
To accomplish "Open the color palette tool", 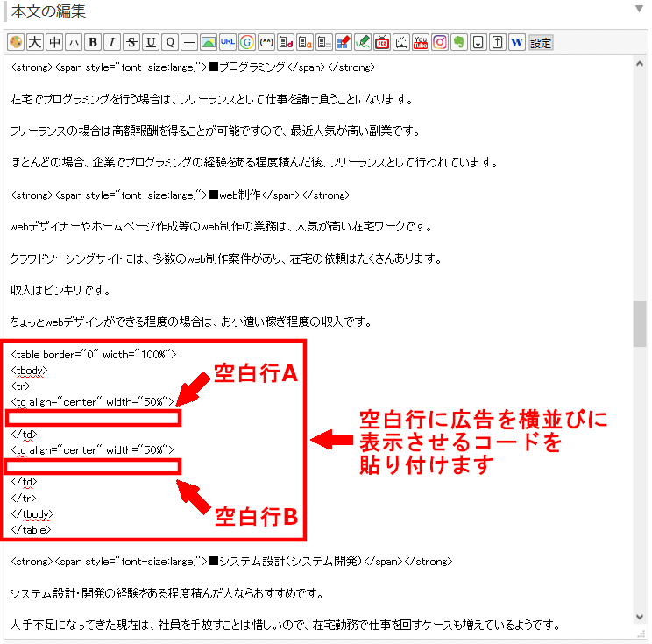I will point(16,42).
